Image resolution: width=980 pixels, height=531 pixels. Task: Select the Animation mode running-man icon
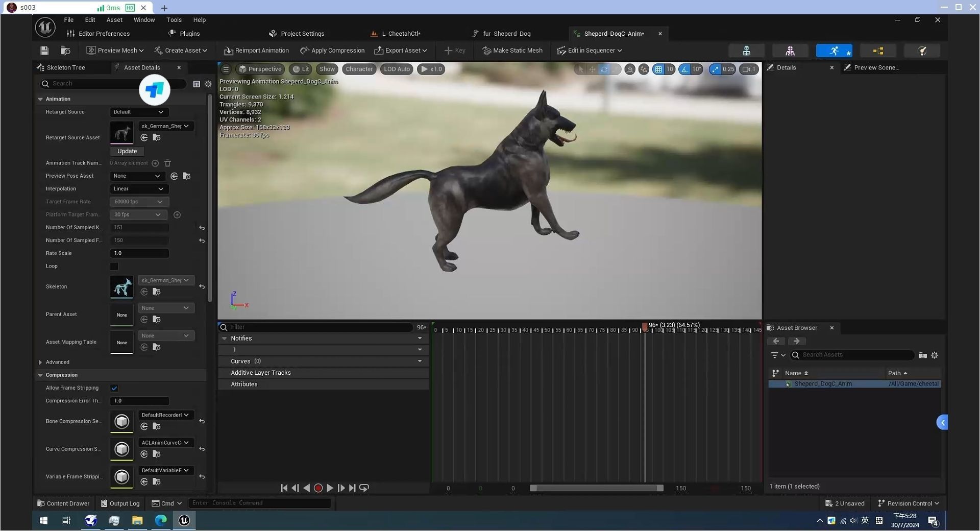(x=834, y=51)
